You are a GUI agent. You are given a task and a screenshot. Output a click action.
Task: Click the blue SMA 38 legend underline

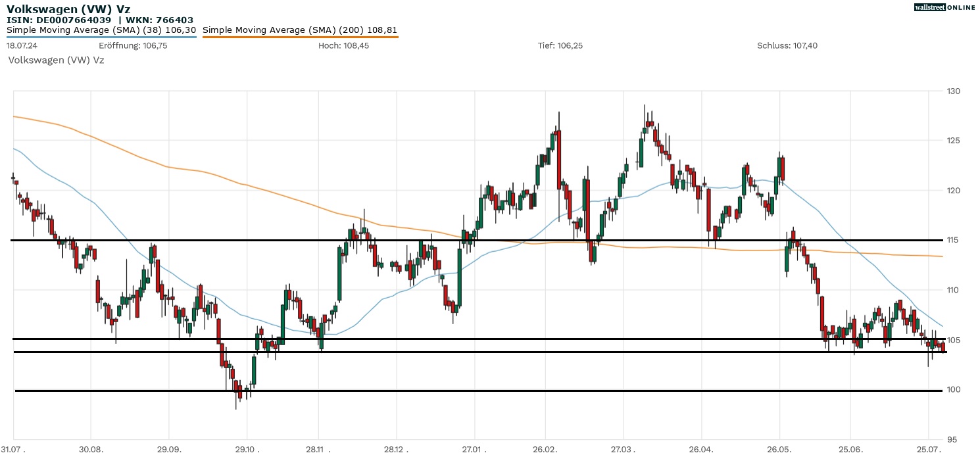tap(101, 37)
